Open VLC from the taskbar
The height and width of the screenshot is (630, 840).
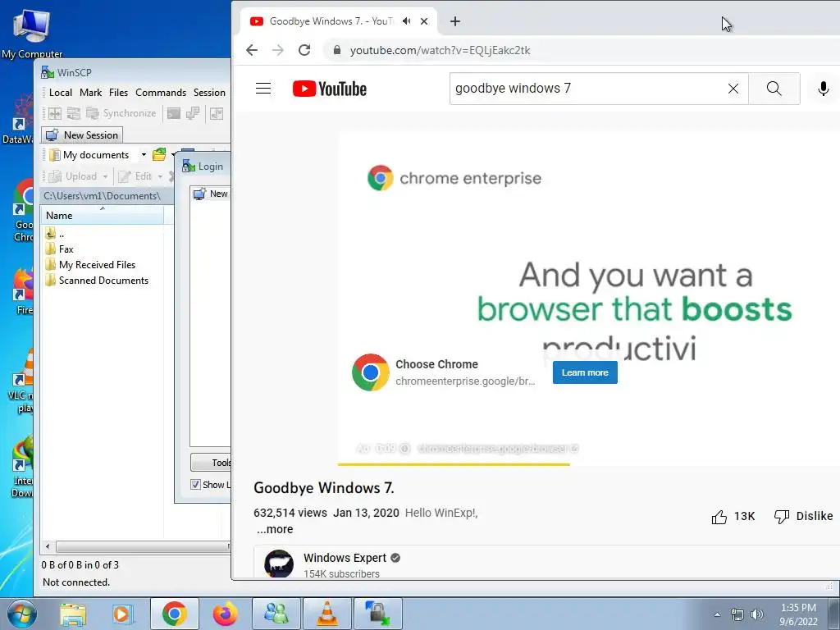click(326, 614)
